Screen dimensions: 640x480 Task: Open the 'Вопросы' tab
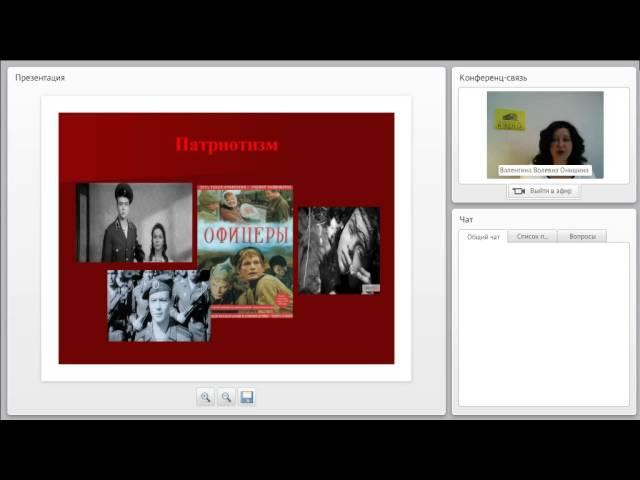tap(582, 236)
